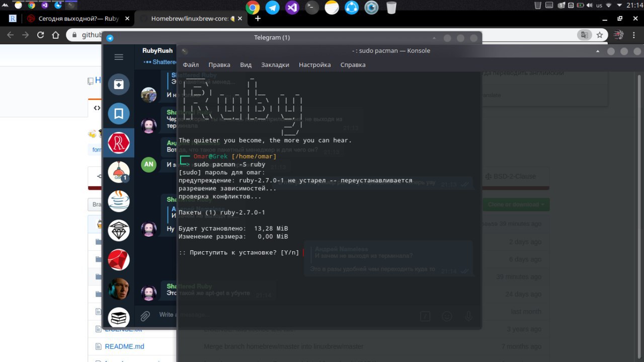The image size is (644, 362).
Task: Go to Chrome home page
Action: pyautogui.click(x=56, y=35)
